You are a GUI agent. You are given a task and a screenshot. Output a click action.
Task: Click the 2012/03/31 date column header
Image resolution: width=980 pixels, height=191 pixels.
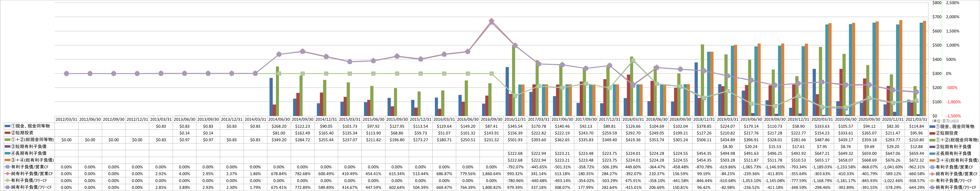point(67,119)
